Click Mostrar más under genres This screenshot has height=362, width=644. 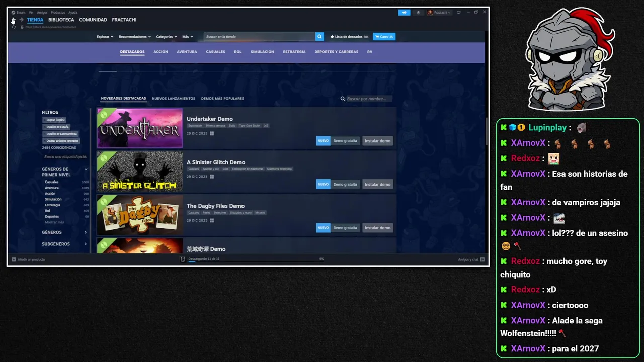[54, 222]
